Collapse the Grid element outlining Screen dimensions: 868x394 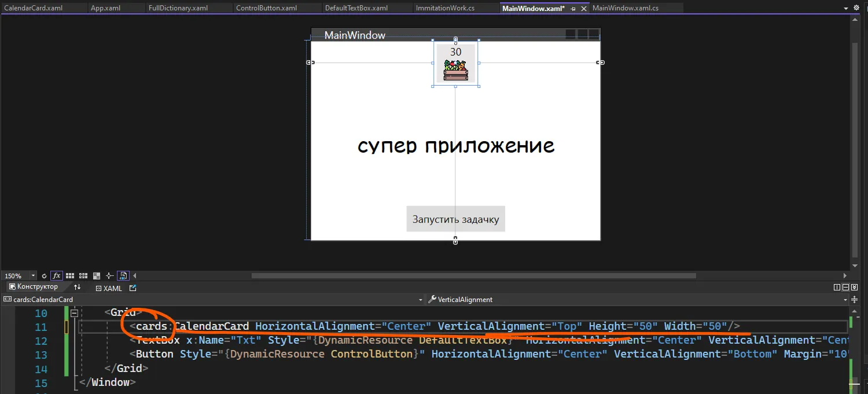point(73,313)
